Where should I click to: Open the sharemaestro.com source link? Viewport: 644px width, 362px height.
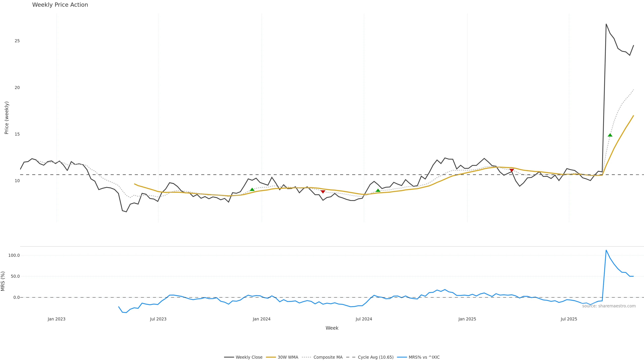[x=609, y=306]
